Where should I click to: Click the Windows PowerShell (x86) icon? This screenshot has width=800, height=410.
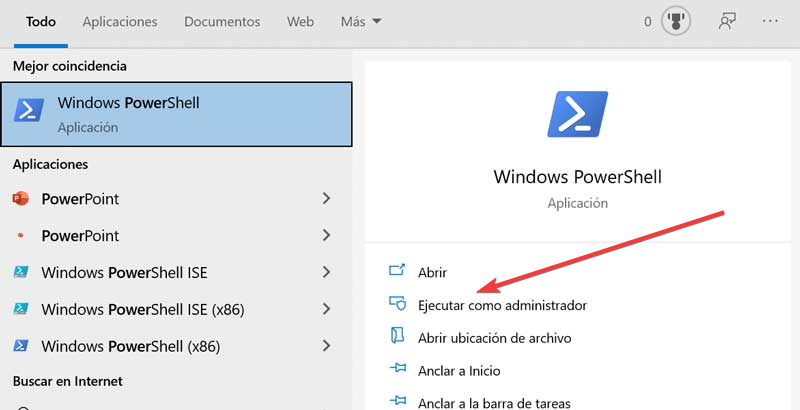coord(20,346)
